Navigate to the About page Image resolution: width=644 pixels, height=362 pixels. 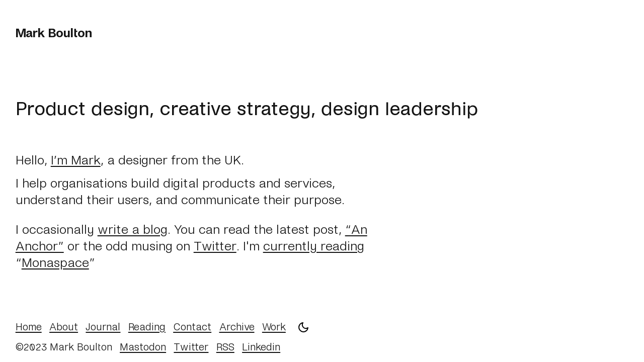coord(63,326)
